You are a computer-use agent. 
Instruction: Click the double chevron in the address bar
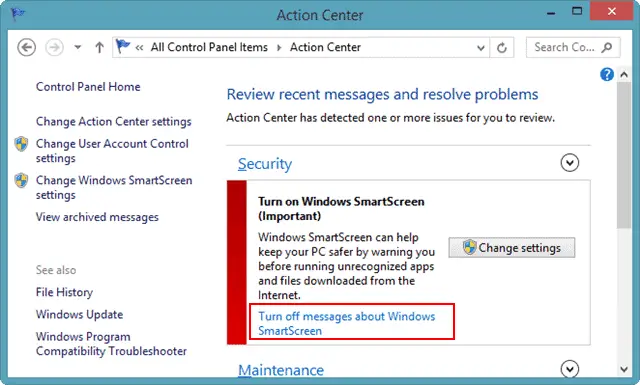pyautogui.click(x=139, y=48)
